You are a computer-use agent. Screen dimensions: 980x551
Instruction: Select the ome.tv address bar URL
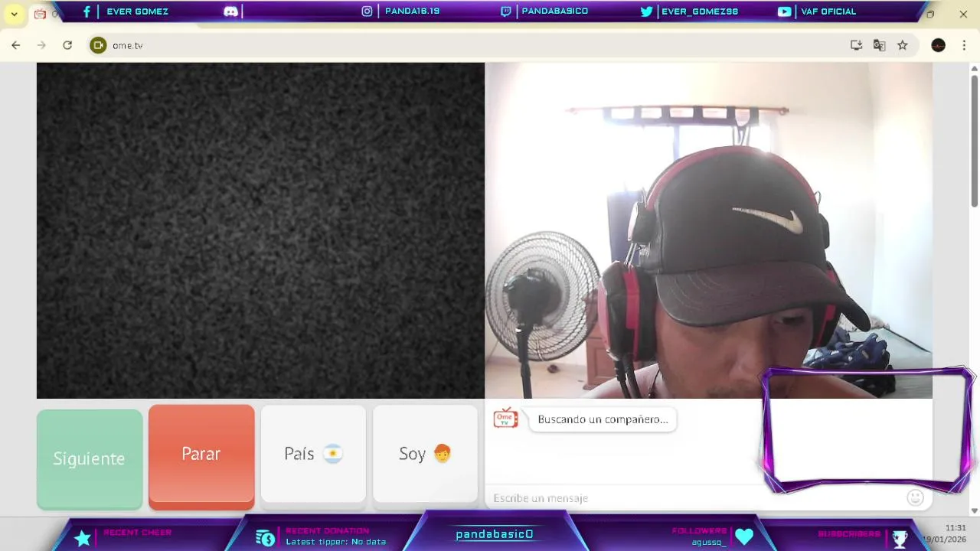pyautogui.click(x=128, y=45)
